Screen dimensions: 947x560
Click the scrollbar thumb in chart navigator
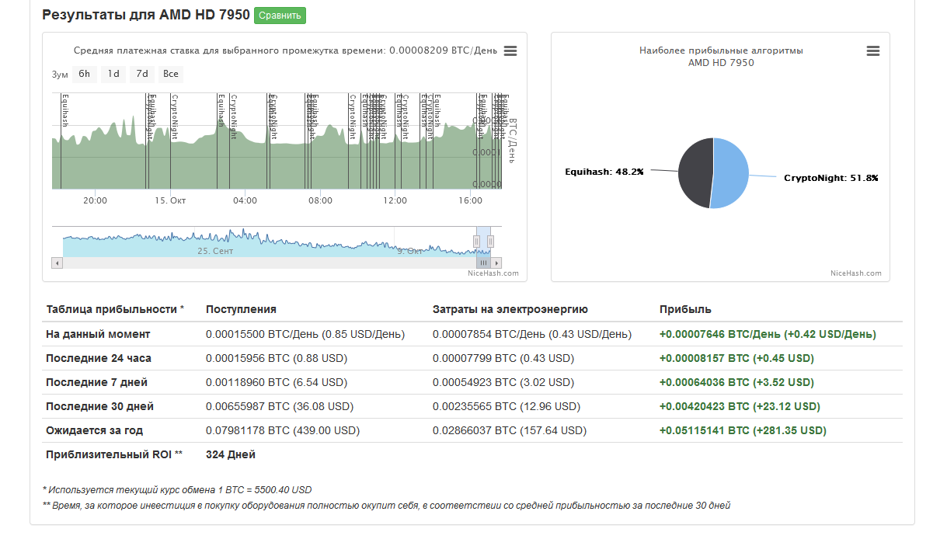point(483,263)
